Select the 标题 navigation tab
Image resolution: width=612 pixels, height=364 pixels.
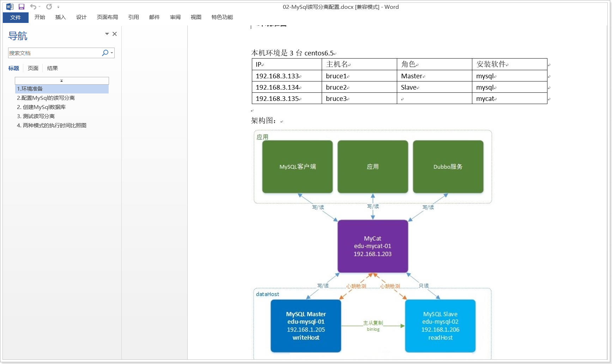coord(14,68)
